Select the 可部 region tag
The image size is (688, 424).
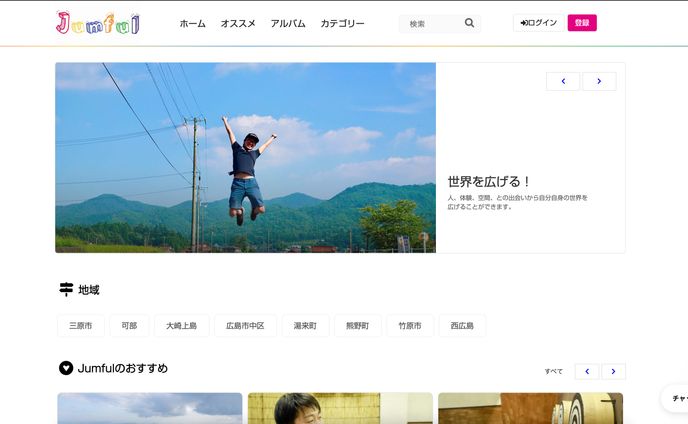coord(129,326)
